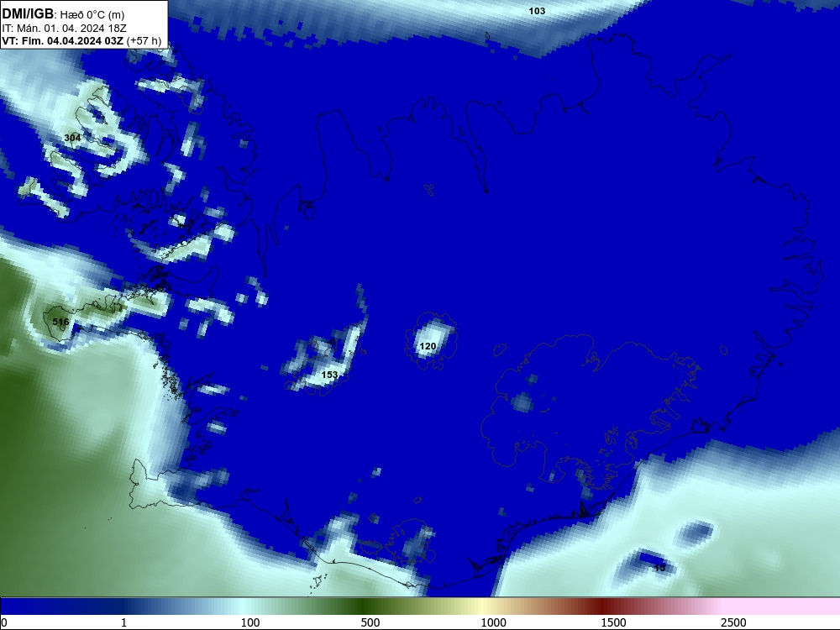Click the colorbar tick label 500

pyautogui.click(x=370, y=622)
